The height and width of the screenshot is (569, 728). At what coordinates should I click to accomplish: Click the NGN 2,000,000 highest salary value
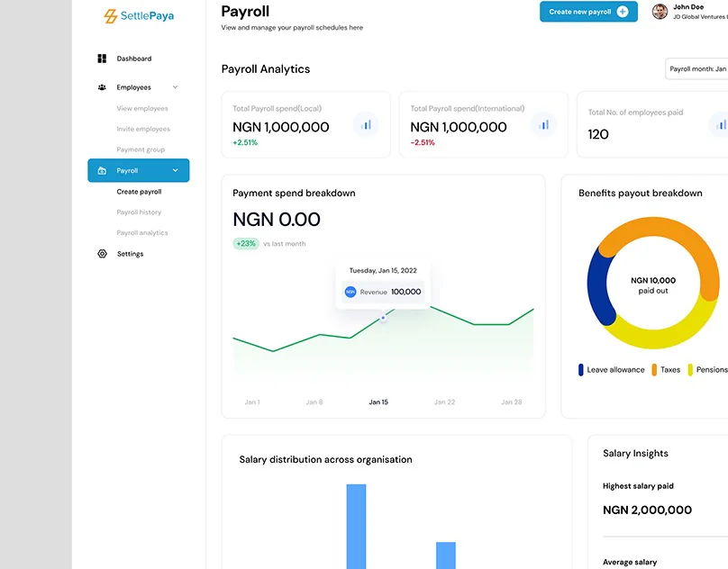coord(647,510)
